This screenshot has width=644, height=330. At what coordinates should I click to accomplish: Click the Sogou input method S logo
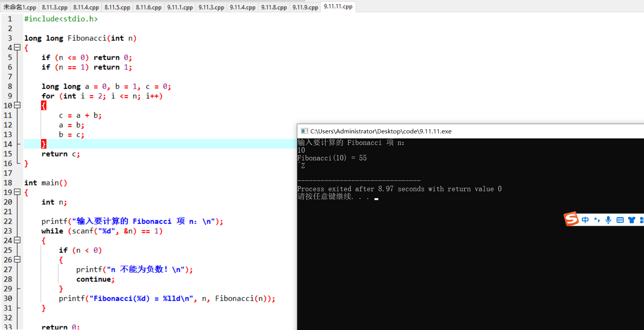pos(571,219)
